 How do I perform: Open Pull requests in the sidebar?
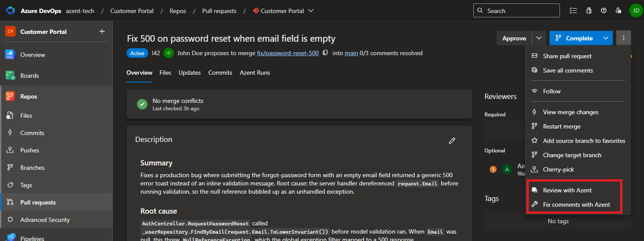pyautogui.click(x=56, y=202)
